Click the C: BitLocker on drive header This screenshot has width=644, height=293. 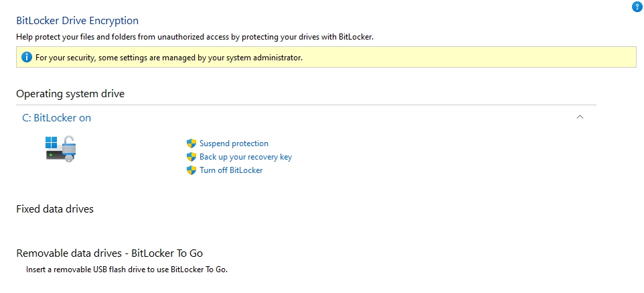click(x=57, y=118)
